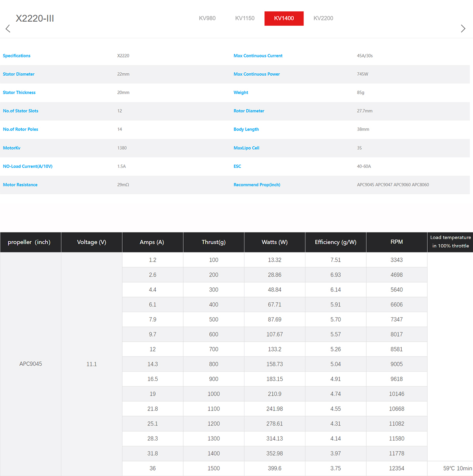The width and height of the screenshot is (473, 476).
Task: Select the Motor Resistance label
Action: [x=20, y=185]
